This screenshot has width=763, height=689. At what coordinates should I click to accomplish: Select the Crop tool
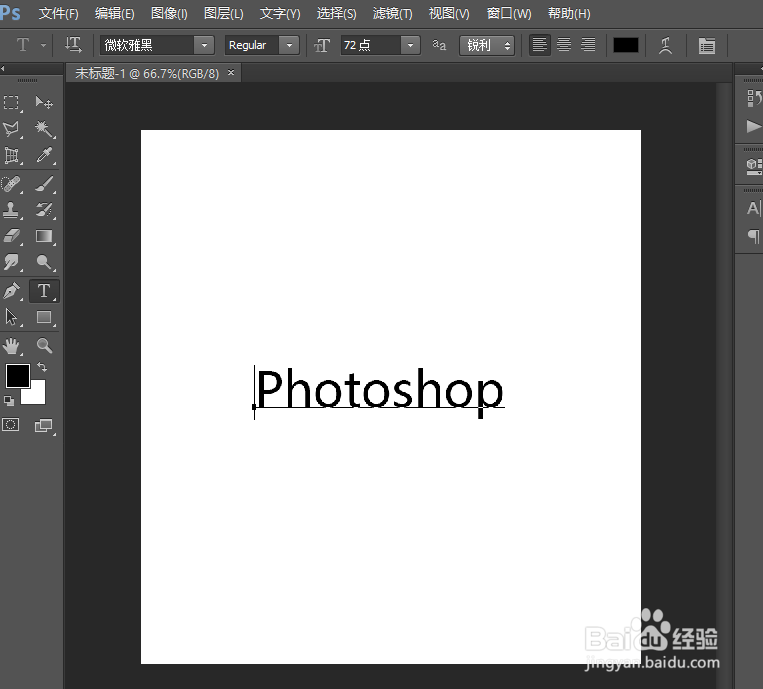tap(11, 156)
